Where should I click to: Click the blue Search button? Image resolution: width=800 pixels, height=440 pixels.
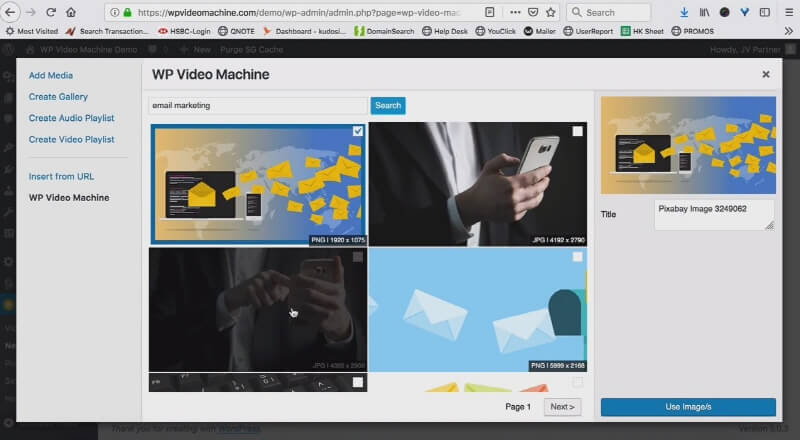click(x=388, y=106)
